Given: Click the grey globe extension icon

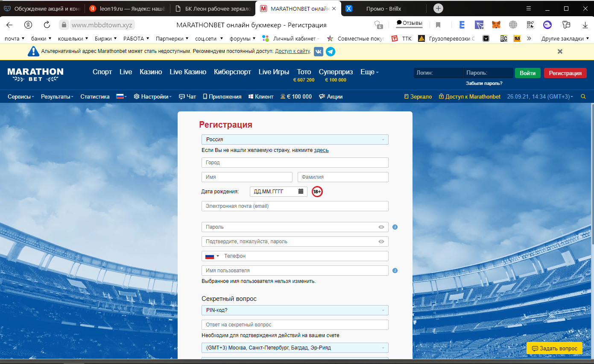Looking at the screenshot, I should click(x=513, y=25).
